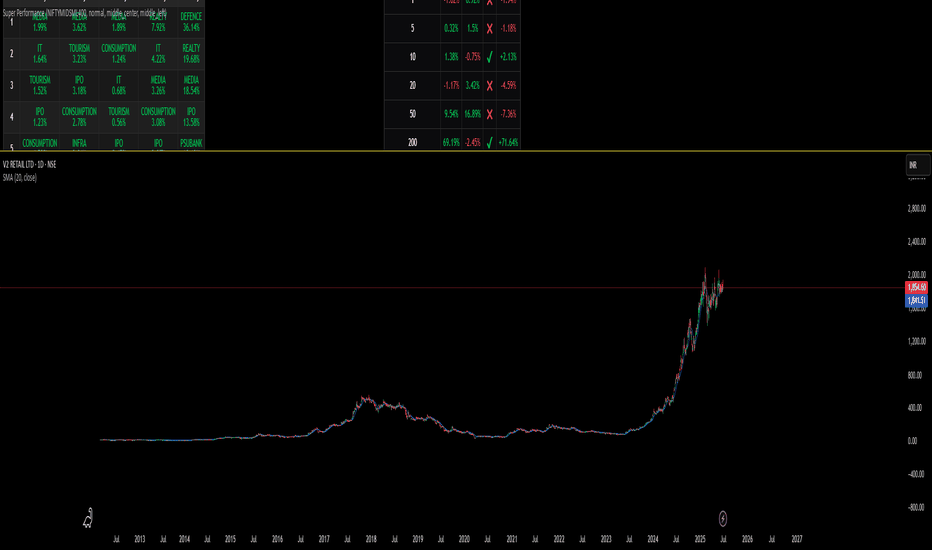Click the 2018 label on time axis
932x550 pixels.
pos(371,539)
